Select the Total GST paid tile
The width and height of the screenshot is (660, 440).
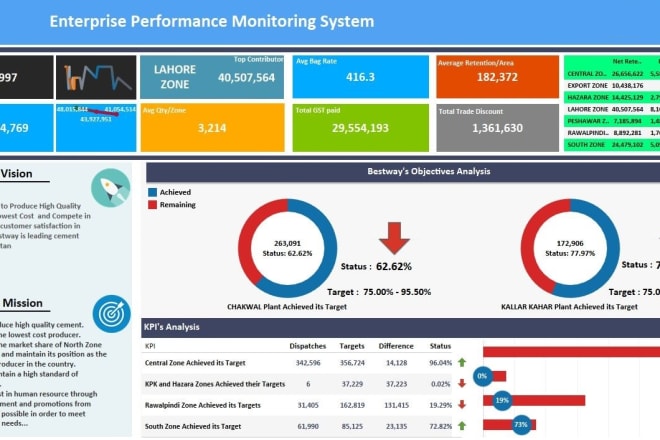361,128
